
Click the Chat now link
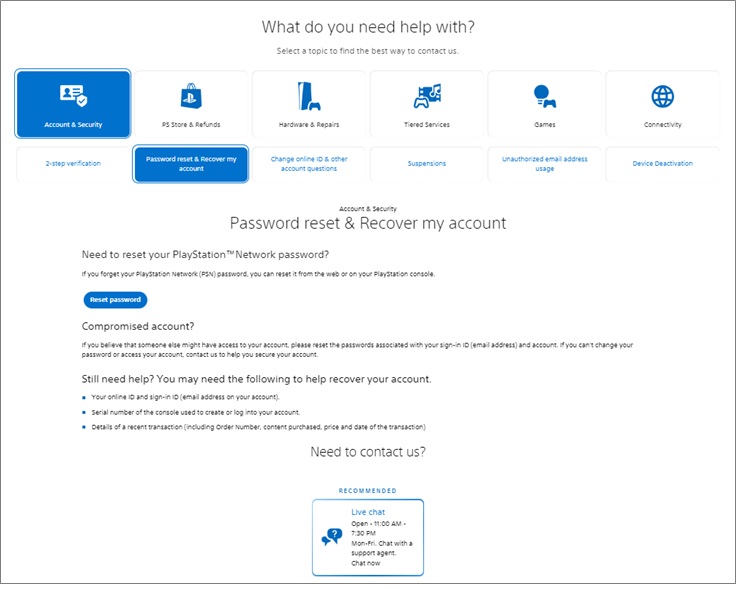(x=366, y=564)
